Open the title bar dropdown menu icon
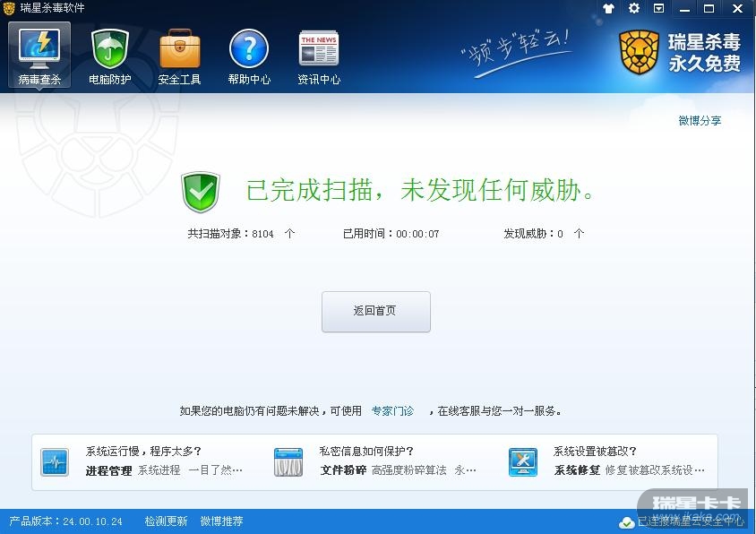Viewport: 756px width, 534px height. click(658, 8)
